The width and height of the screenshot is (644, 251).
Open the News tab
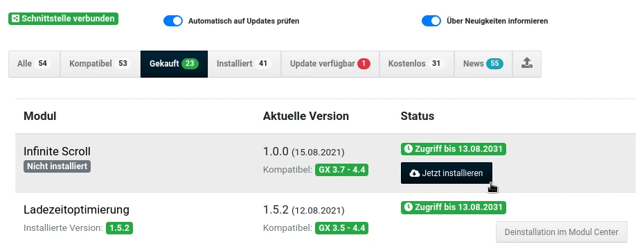483,64
